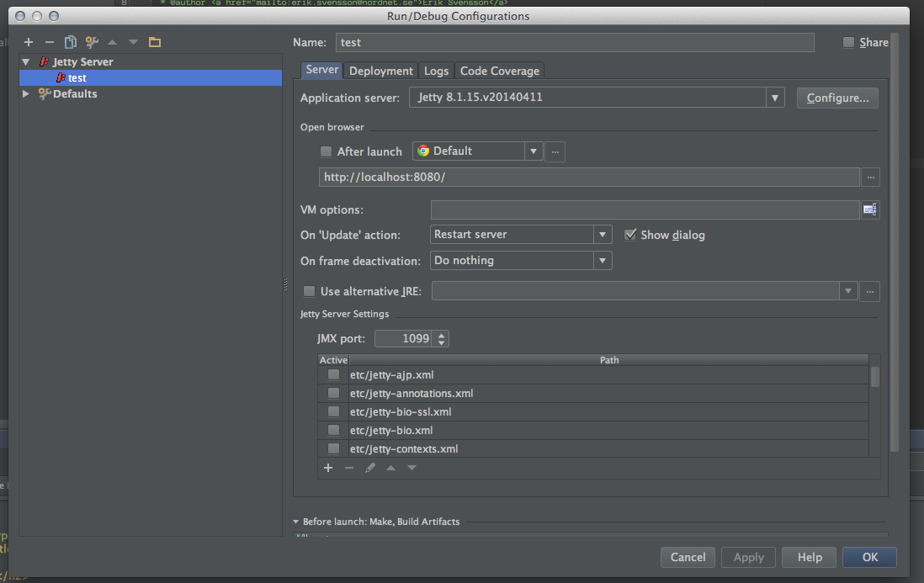Add a Jetty config path entry
924x583 pixels.
pyautogui.click(x=328, y=468)
